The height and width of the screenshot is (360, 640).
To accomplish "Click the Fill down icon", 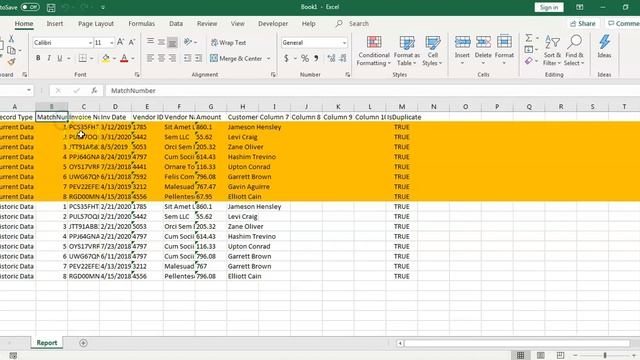I will (529, 49).
